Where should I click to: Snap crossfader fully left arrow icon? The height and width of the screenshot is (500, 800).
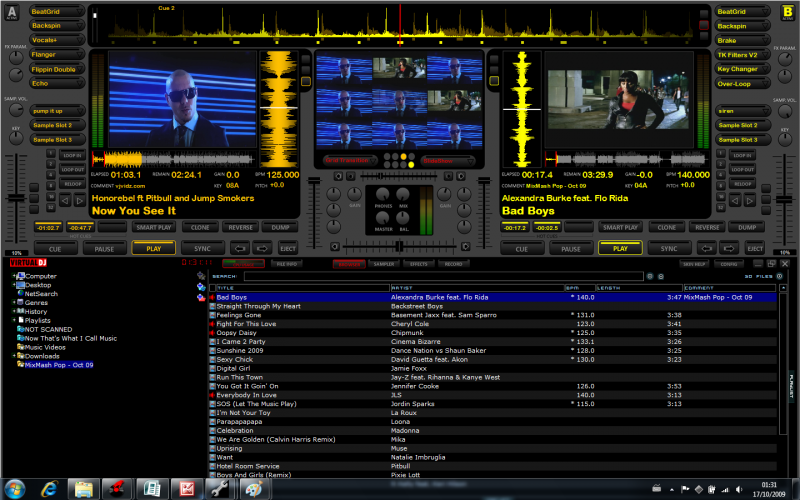click(x=334, y=246)
